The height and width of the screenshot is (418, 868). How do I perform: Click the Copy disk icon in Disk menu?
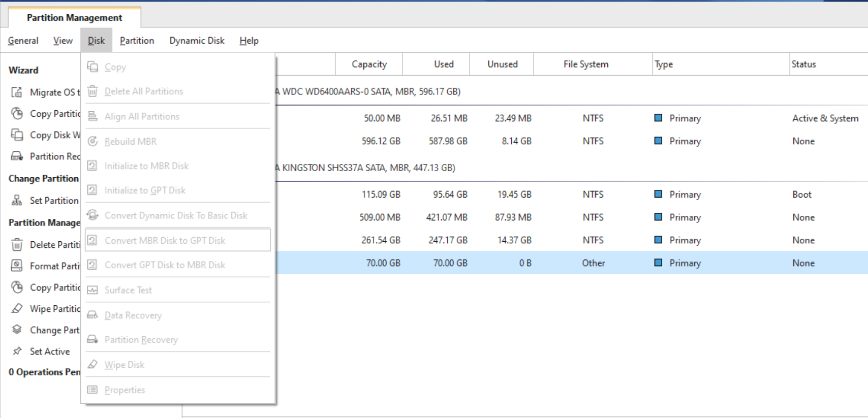92,67
